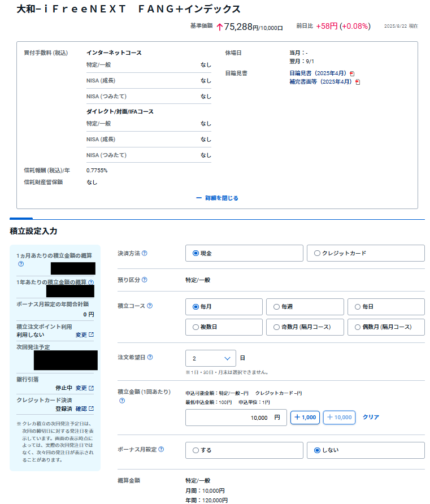
Task: Click 利用しない point usage status
Action: click(x=31, y=334)
